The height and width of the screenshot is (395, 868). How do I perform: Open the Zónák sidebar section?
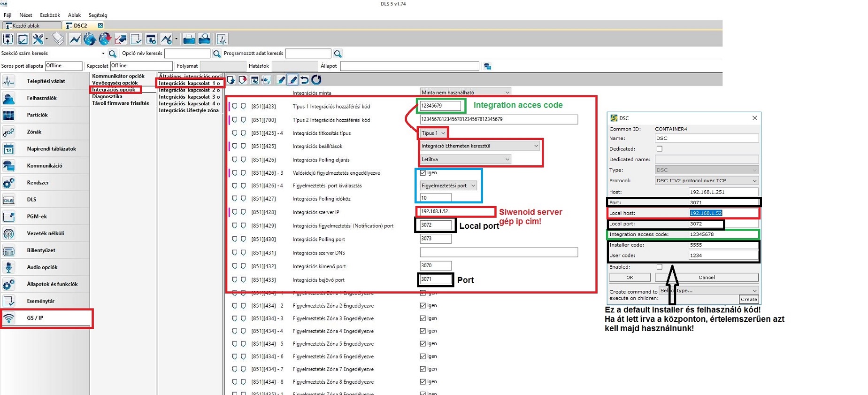34,132
